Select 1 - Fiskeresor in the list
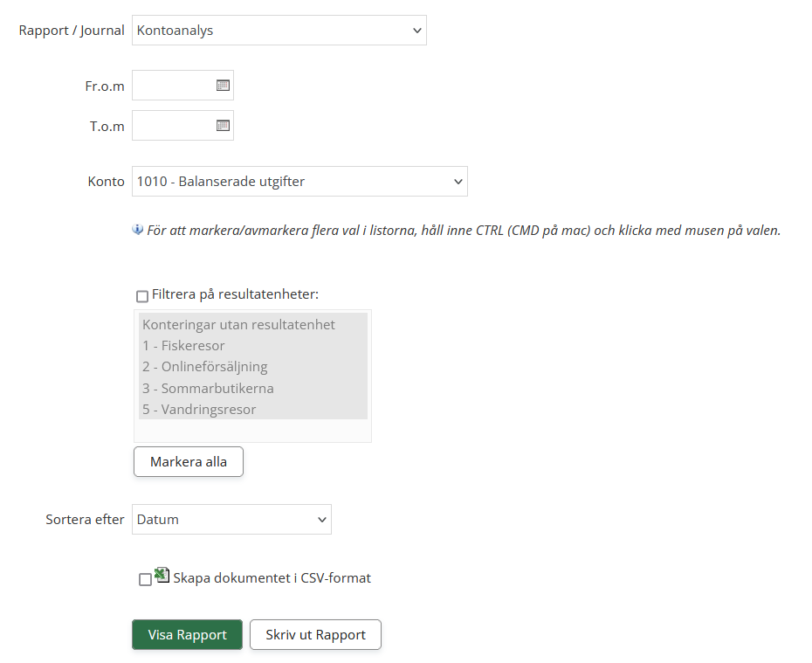 [x=183, y=346]
